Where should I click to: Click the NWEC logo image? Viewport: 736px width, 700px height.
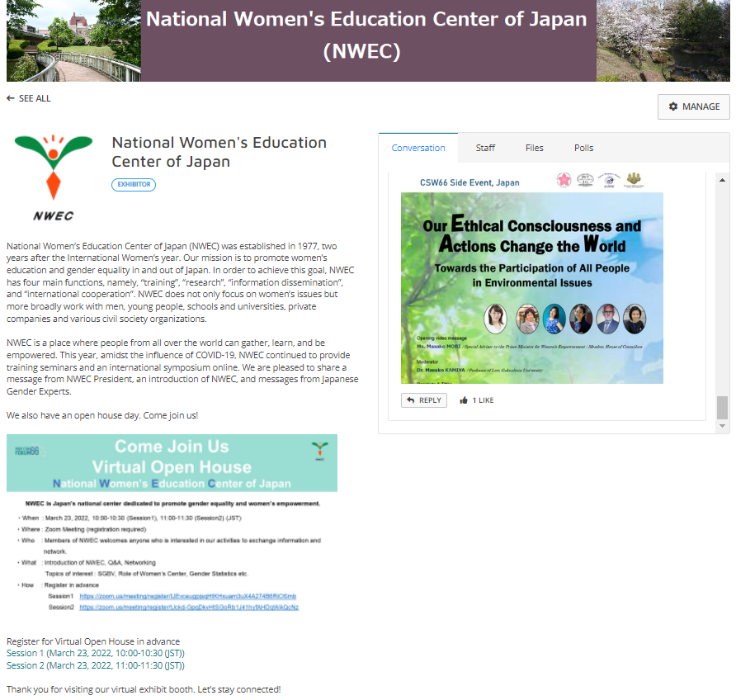point(54,177)
